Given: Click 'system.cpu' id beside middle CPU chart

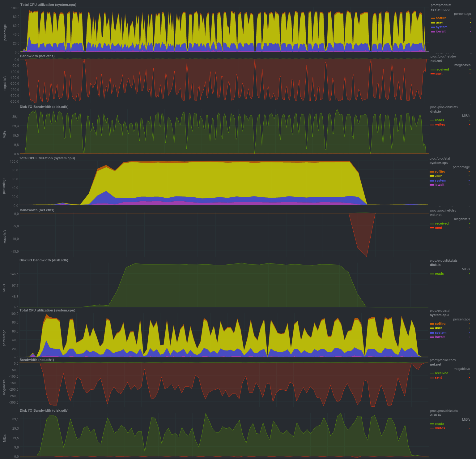Looking at the screenshot, I should point(439,163).
